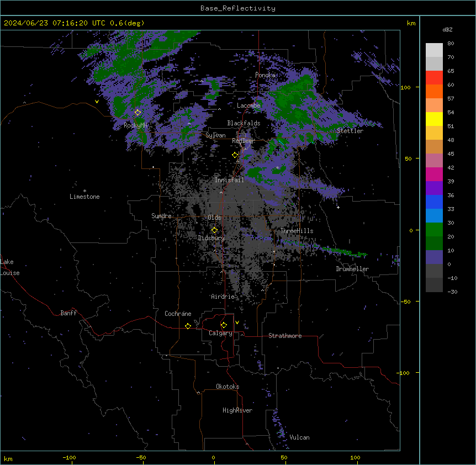Viewport: 476px width, 465px height.
Task: Click the Innisfail town label
Action: (x=229, y=180)
